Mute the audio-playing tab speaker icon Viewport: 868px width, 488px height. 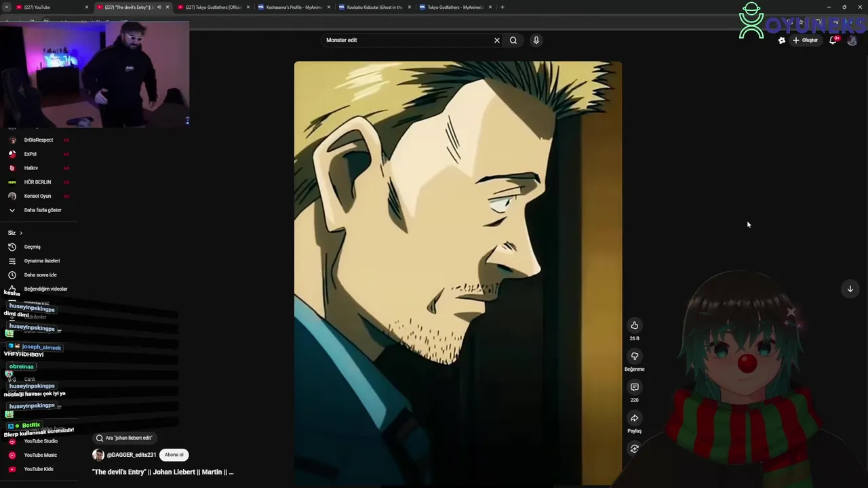tap(159, 7)
